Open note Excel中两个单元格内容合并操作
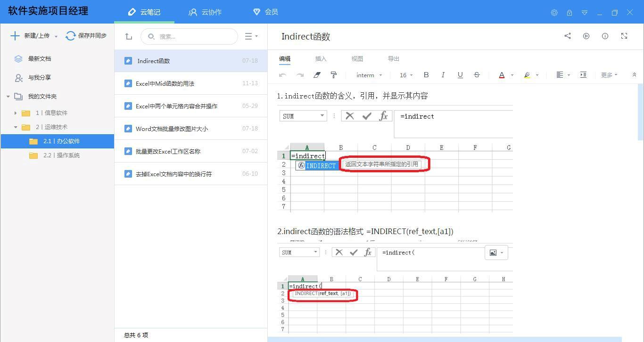Image resolution: width=644 pixels, height=342 pixels. pos(190,106)
